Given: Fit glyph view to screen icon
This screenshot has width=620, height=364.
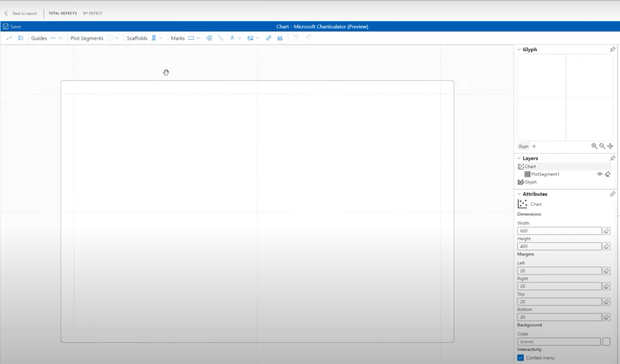Looking at the screenshot, I should (x=610, y=146).
